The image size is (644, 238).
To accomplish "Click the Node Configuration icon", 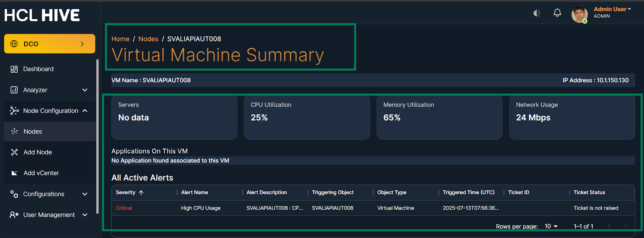I will coord(14,111).
